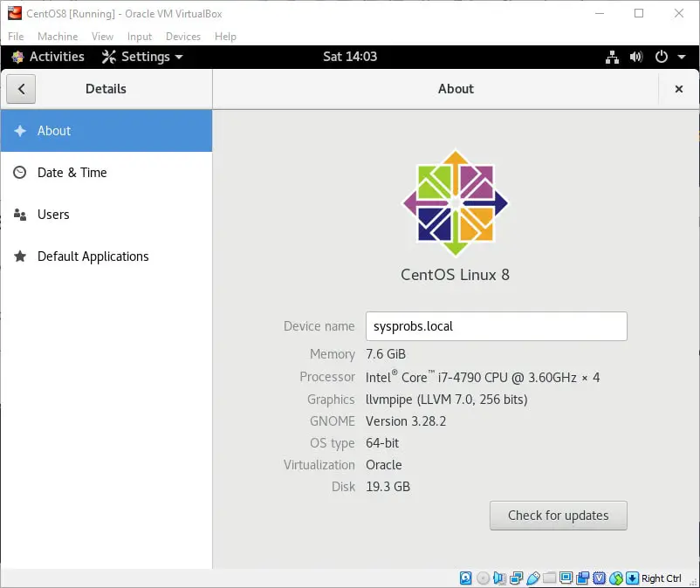Click the recording status icon

[x=582, y=578]
